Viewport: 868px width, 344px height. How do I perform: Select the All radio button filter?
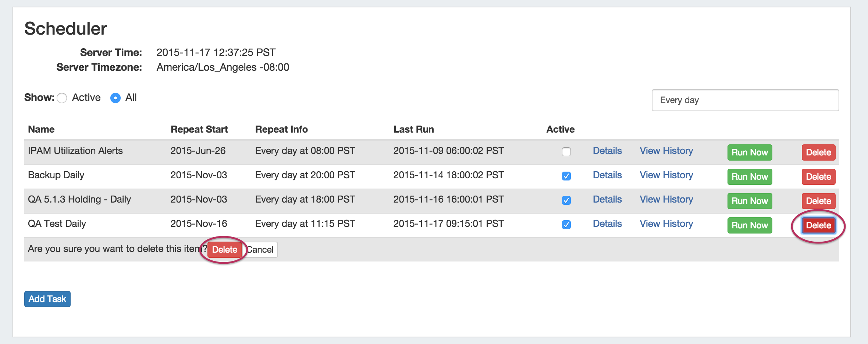click(x=115, y=98)
